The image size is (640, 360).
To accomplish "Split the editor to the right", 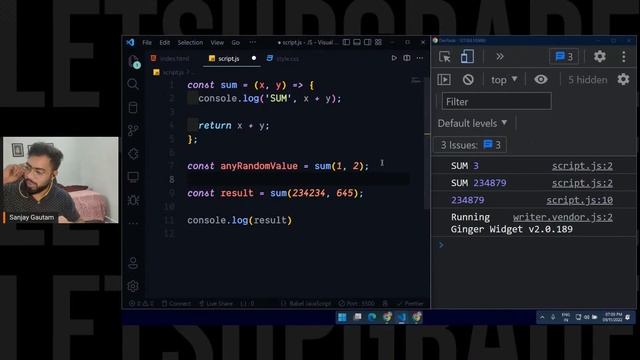I will coord(407,58).
